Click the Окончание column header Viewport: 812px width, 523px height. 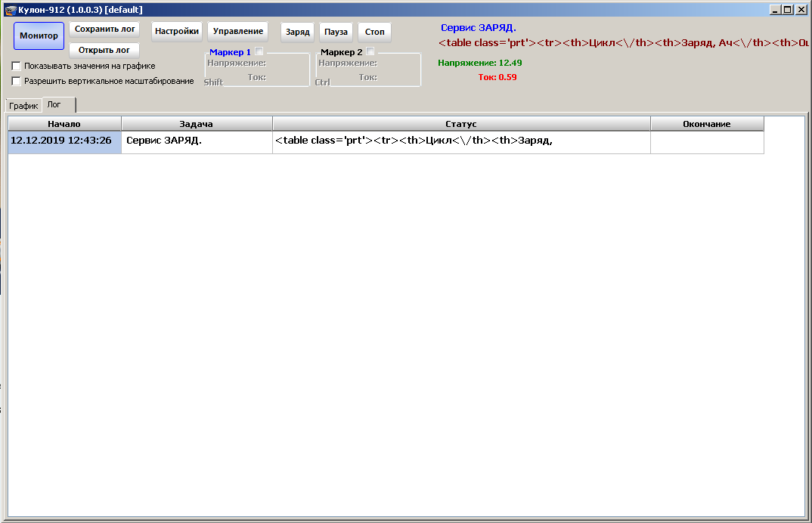(707, 124)
